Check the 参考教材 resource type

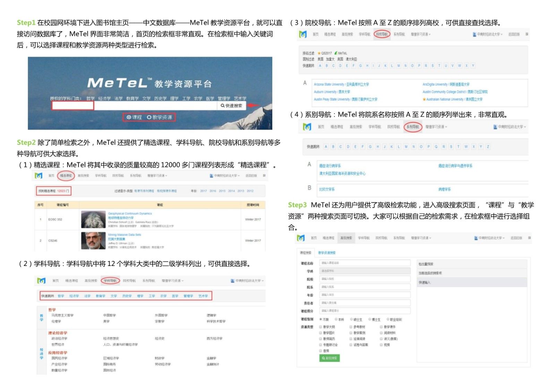351,327
